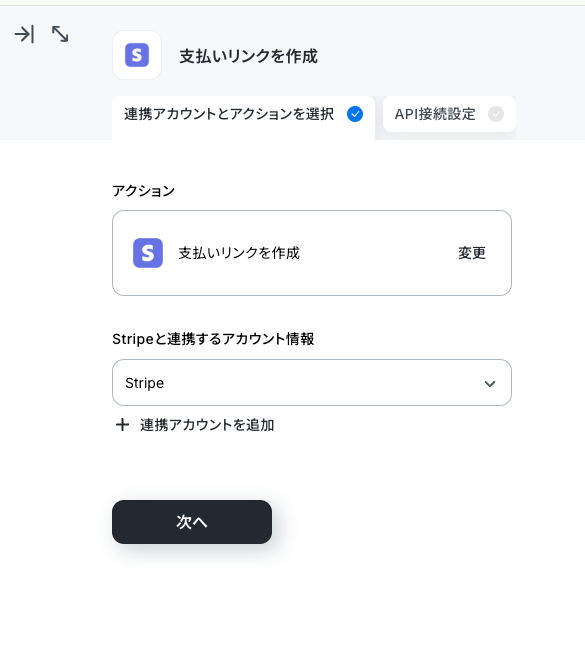
Task: Expand the panel with the diagonal arrows icon
Action: click(x=60, y=34)
